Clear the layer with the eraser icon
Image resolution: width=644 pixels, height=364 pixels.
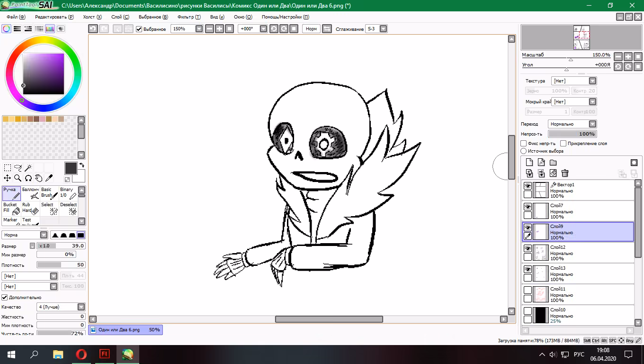coord(553,173)
